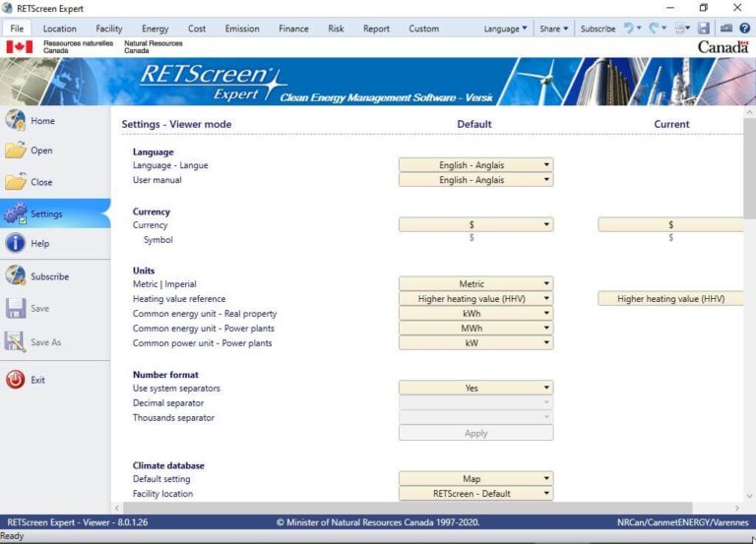Click the Save floppy disk sidebar icon
756x544 pixels.
16,308
